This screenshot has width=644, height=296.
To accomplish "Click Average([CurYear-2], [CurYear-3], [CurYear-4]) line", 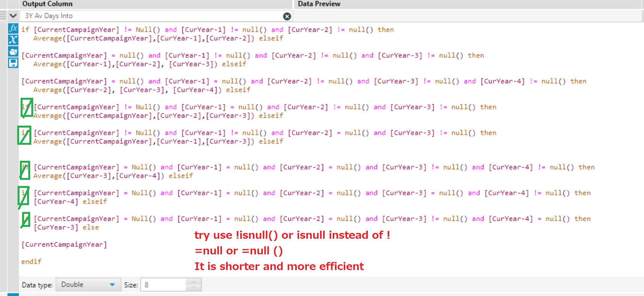I will (142, 90).
